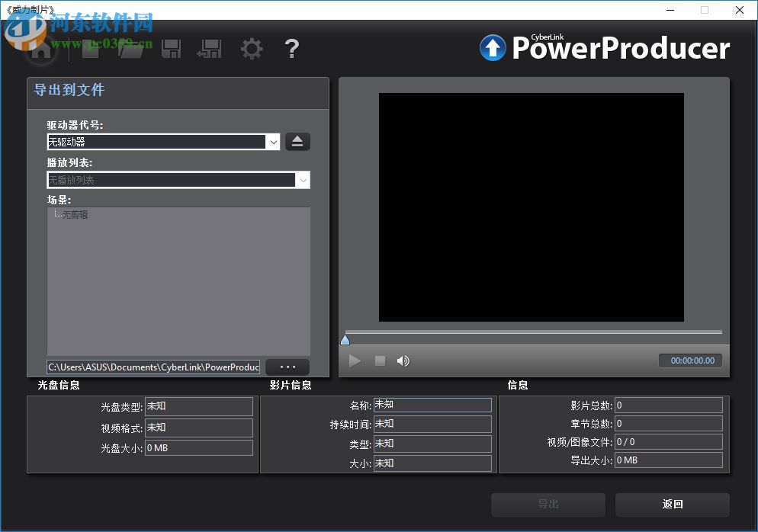
Task: Click the browse button with three dots
Action: pos(287,367)
